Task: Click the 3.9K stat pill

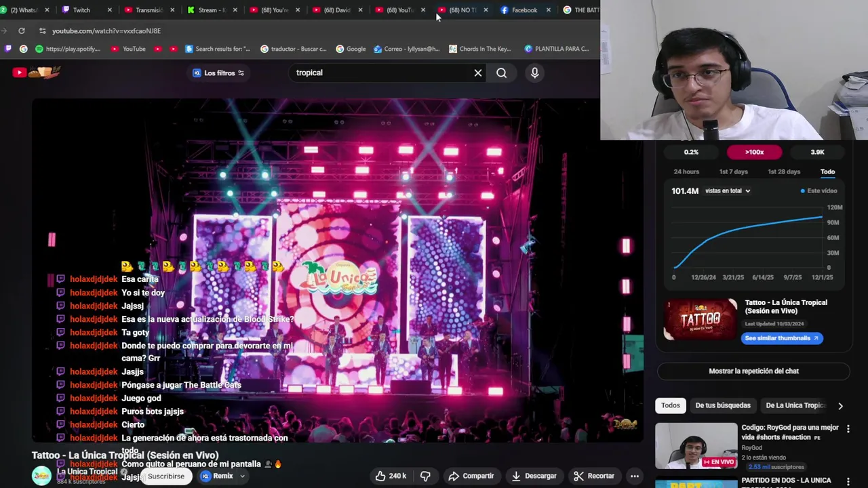Action: (x=817, y=152)
